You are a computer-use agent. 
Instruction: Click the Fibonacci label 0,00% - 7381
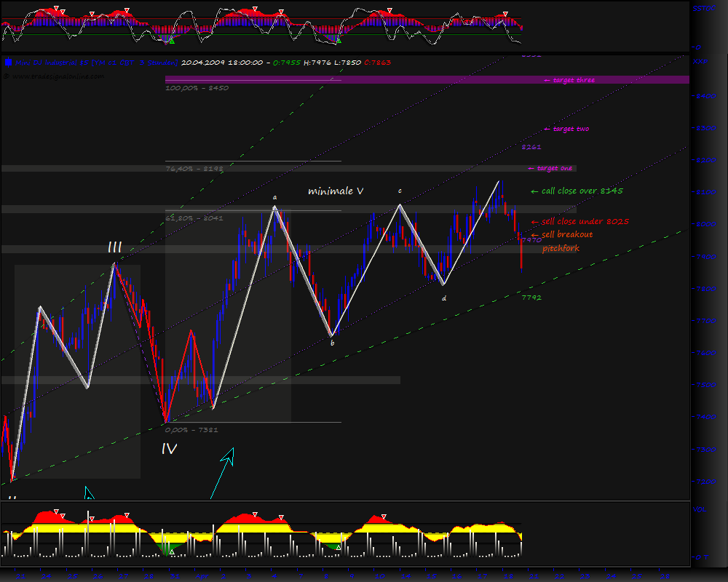(191, 430)
